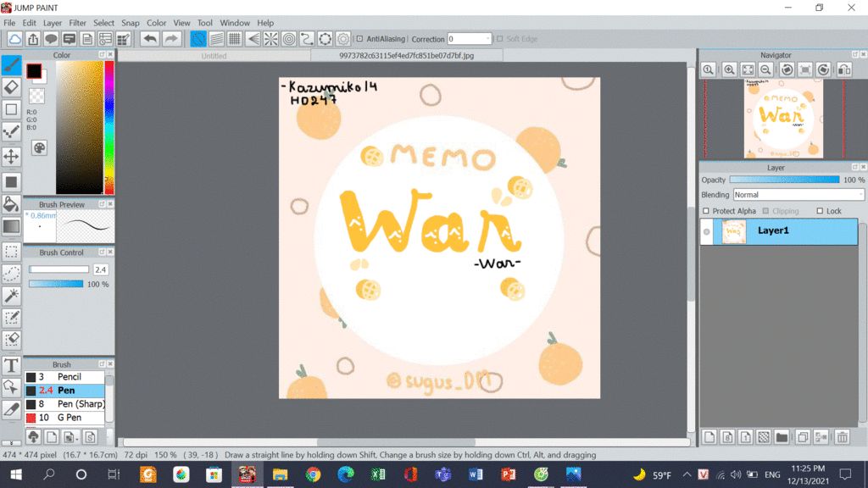Select the Eyedropper tool
The width and height of the screenshot is (868, 488).
tap(11, 410)
